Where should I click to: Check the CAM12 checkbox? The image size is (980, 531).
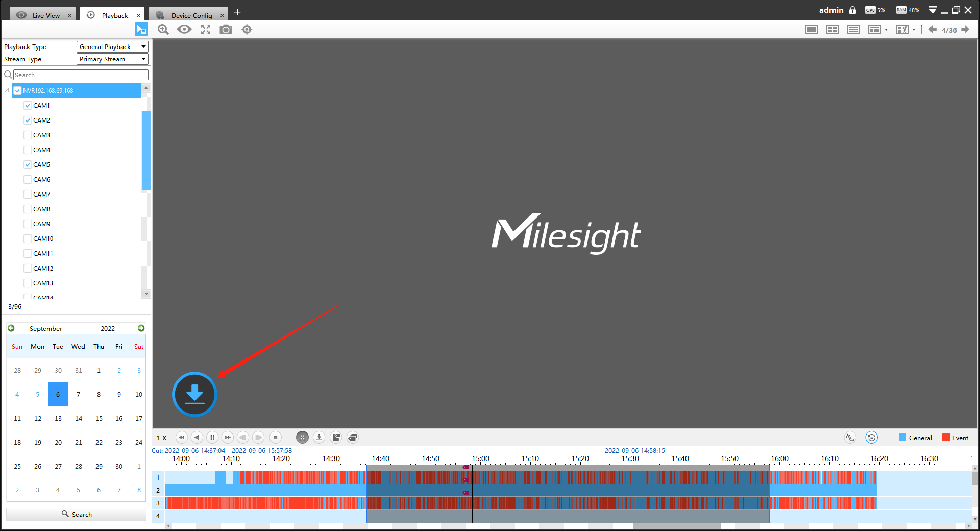point(28,268)
